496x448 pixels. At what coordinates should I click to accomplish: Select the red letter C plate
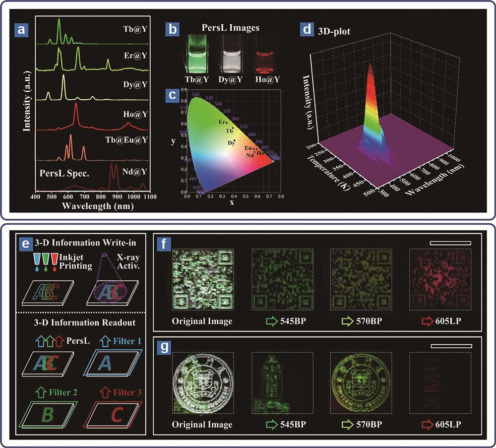coord(113,415)
